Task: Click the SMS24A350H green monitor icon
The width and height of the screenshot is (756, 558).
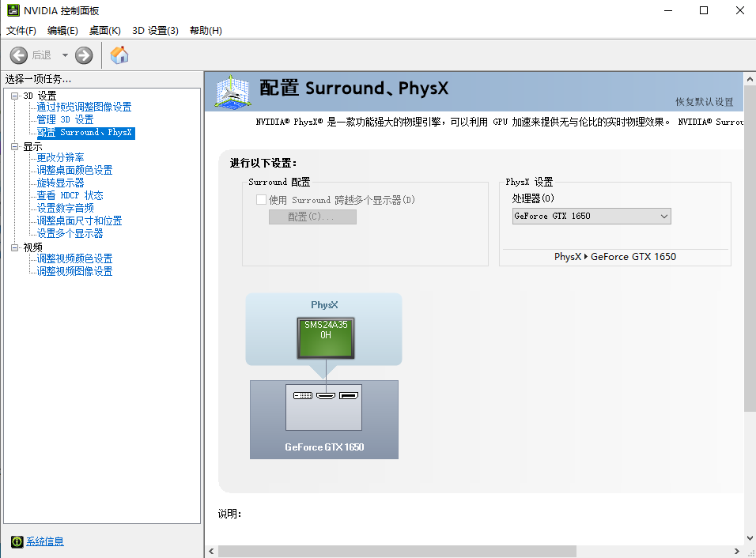Action: (324, 335)
